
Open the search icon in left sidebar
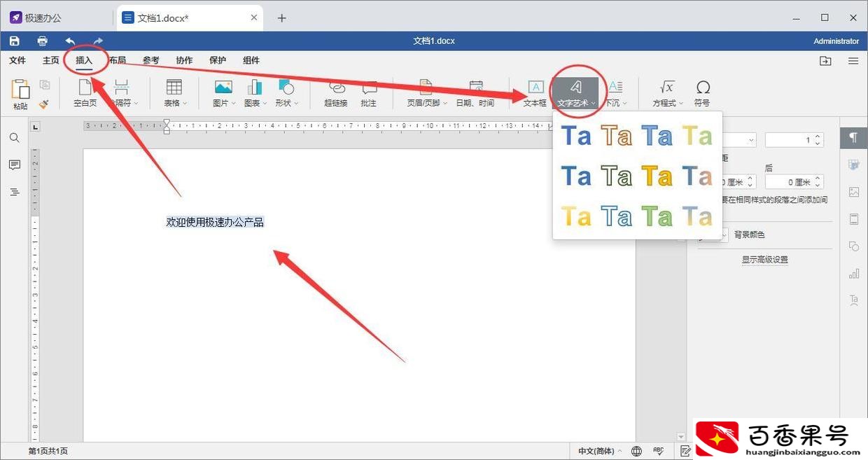click(x=14, y=138)
